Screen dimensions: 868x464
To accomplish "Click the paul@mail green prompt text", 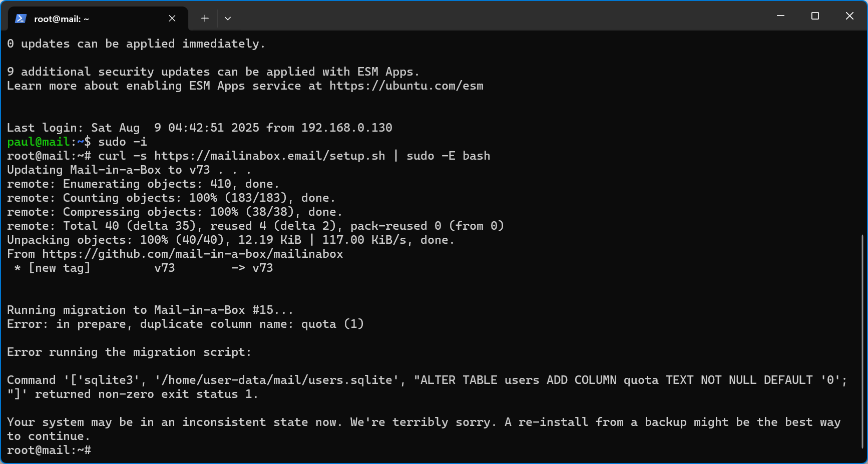I will 38,142.
